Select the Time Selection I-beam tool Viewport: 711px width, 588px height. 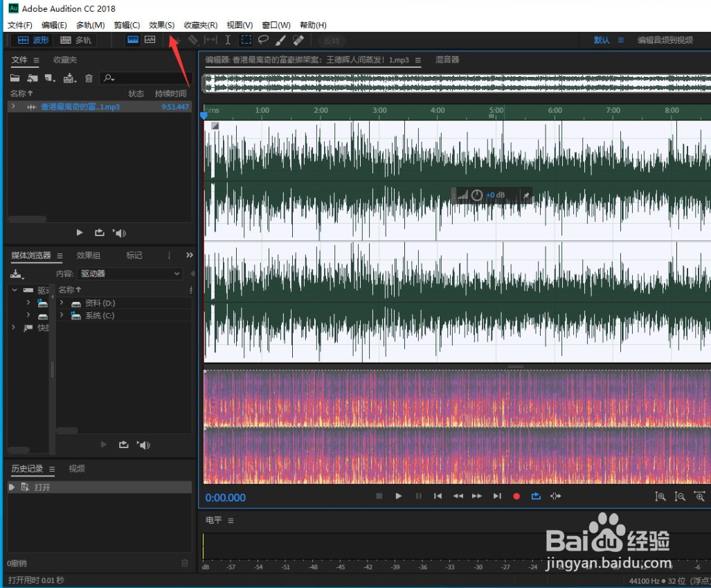(228, 40)
